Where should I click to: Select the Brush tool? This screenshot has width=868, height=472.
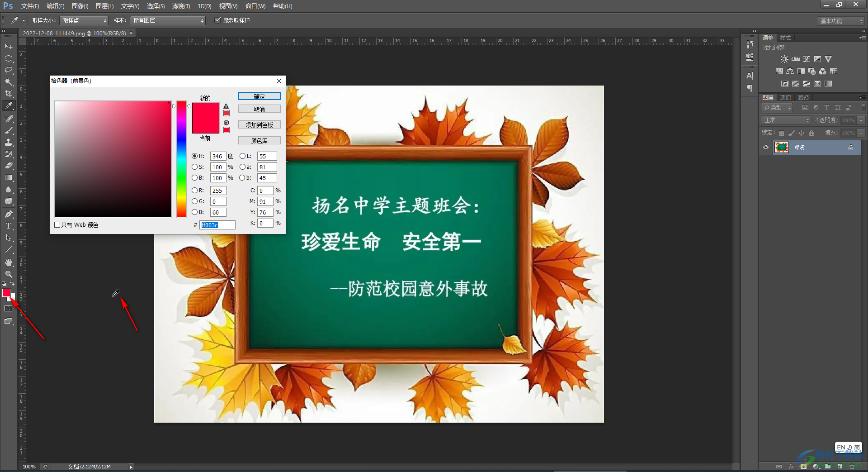(8, 130)
